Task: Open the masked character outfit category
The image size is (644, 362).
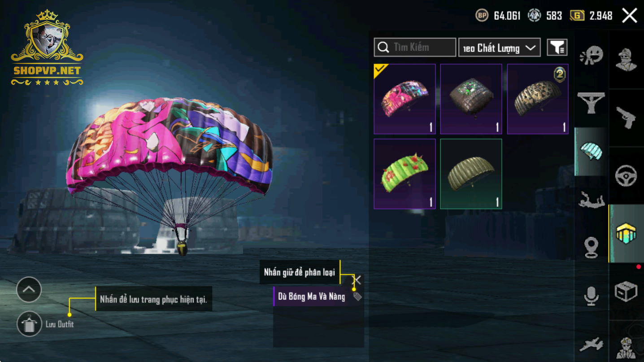Action: [x=626, y=59]
